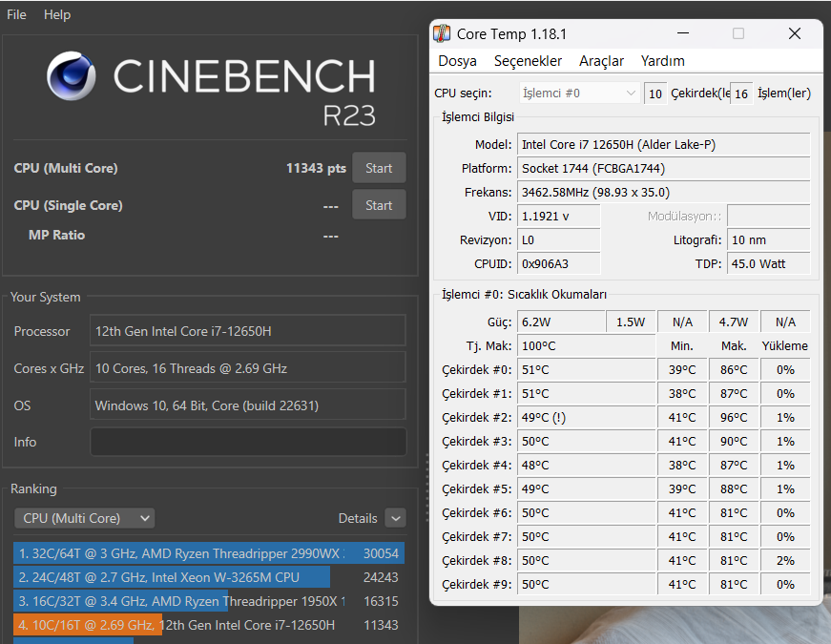Select the Cores x GHz field
Viewport: 831px width, 644px height.
pos(248,368)
